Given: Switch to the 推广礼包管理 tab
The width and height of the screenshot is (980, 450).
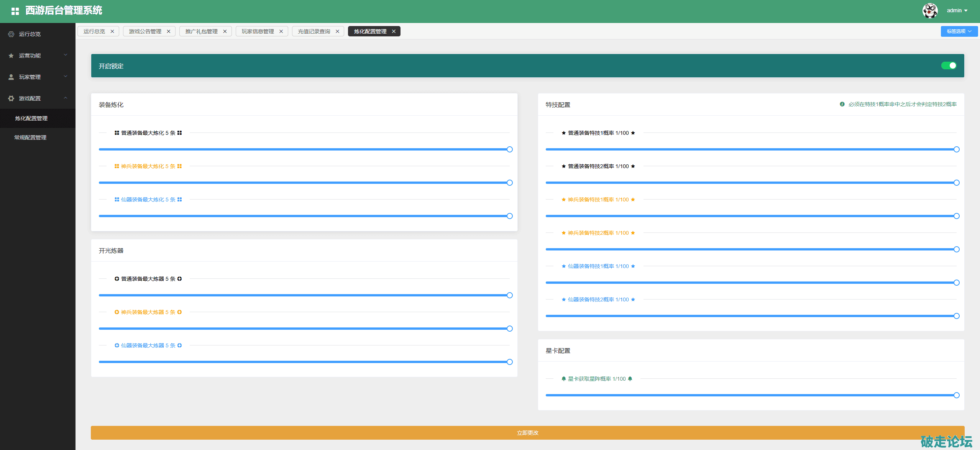Looking at the screenshot, I should click(201, 31).
